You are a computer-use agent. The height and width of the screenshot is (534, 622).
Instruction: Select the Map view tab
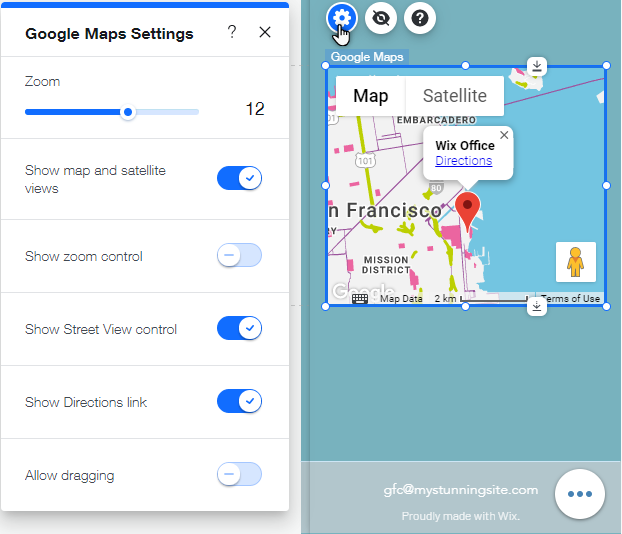point(371,96)
